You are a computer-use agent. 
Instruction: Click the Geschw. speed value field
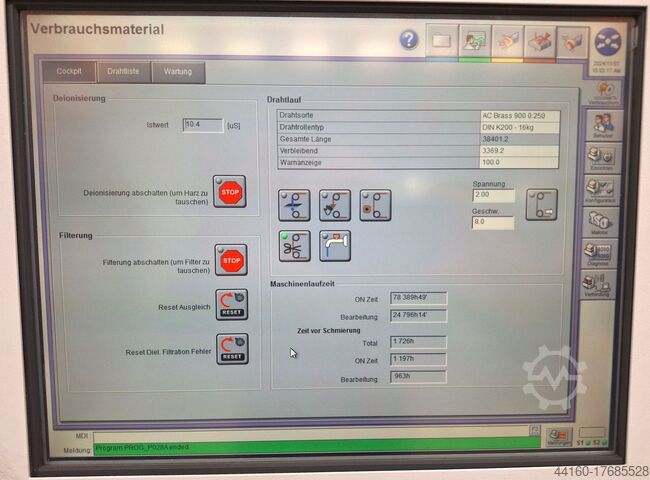click(493, 223)
